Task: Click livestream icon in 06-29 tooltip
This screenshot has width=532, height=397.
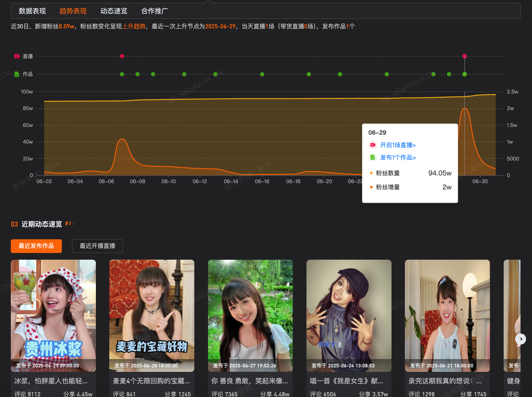Action: click(x=372, y=145)
